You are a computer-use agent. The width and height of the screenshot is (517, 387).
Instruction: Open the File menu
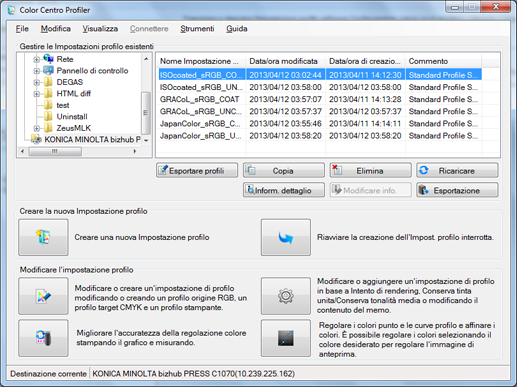(x=22, y=29)
